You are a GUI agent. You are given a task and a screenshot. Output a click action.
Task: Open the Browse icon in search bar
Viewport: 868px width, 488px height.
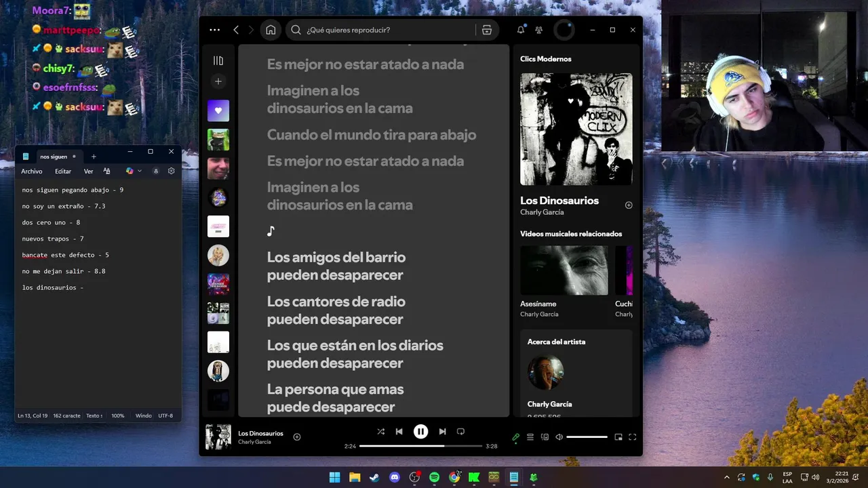pos(487,30)
